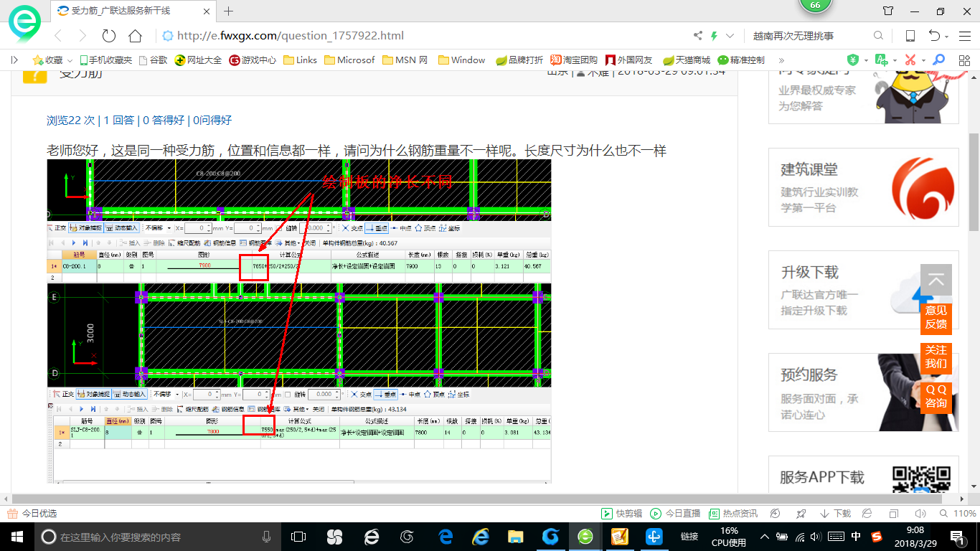Viewport: 980px width, 551px height.
Task: Open the 升级下载 sidebar card
Action: pos(863,290)
